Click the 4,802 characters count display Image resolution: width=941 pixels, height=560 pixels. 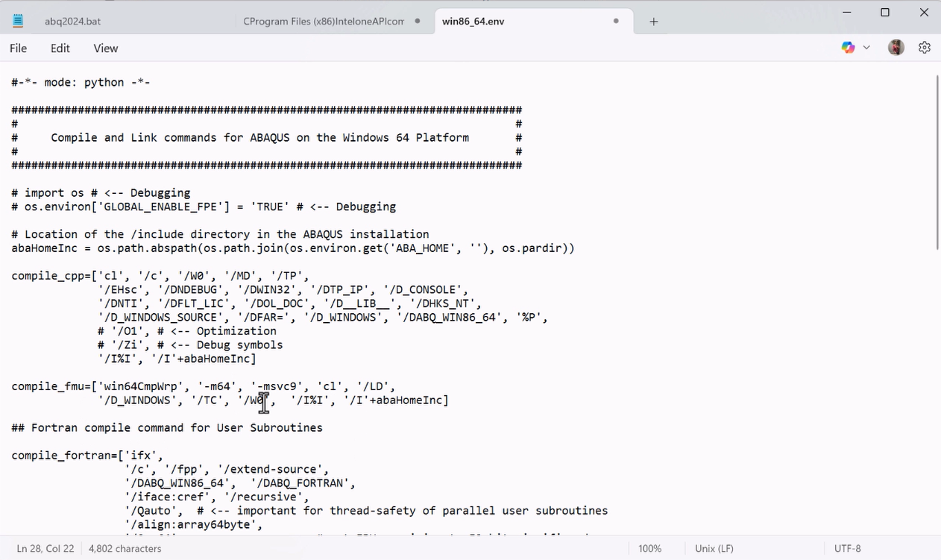[x=125, y=548]
